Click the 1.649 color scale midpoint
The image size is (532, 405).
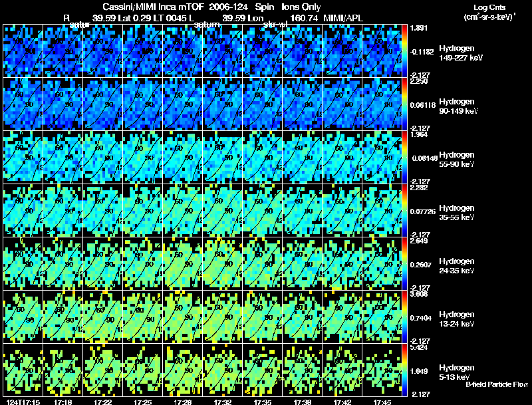[x=419, y=372]
